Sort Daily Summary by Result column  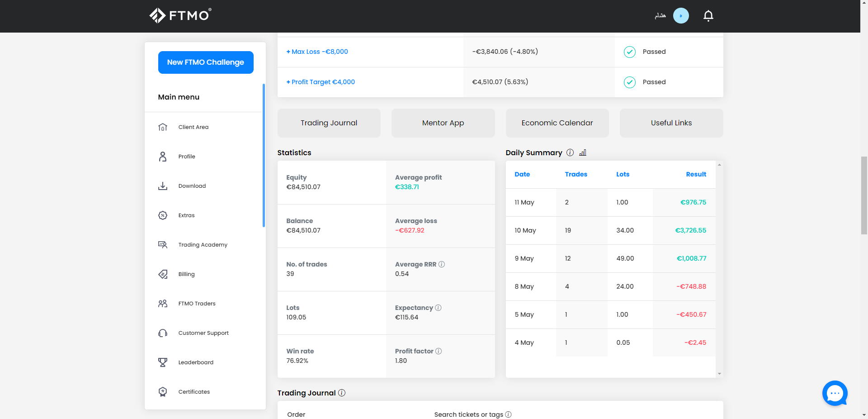(696, 174)
